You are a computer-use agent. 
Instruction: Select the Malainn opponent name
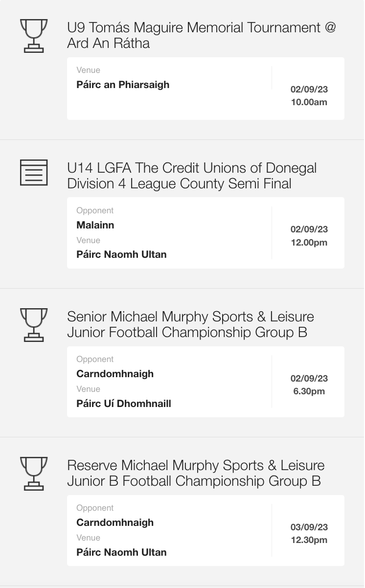pos(95,225)
